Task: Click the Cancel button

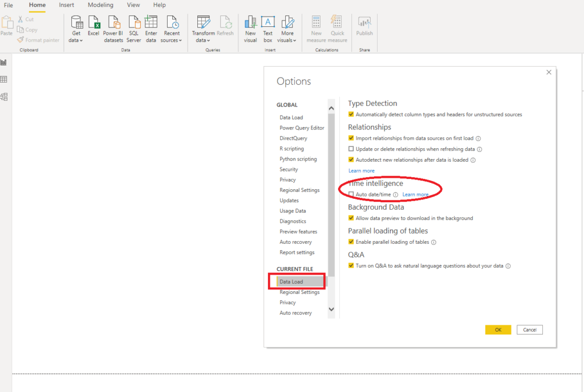Action: (x=530, y=330)
